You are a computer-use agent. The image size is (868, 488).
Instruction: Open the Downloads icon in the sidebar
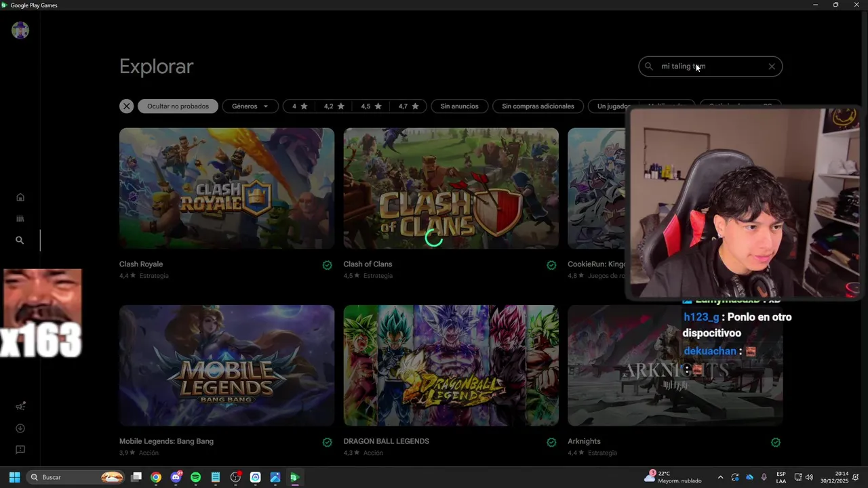(20, 428)
